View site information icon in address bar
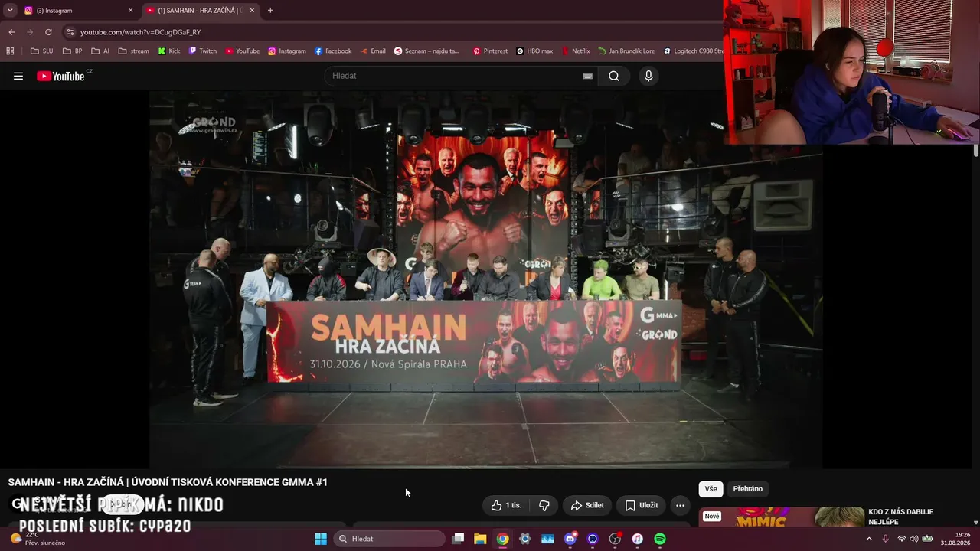The width and height of the screenshot is (980, 551). pyautogui.click(x=70, y=32)
